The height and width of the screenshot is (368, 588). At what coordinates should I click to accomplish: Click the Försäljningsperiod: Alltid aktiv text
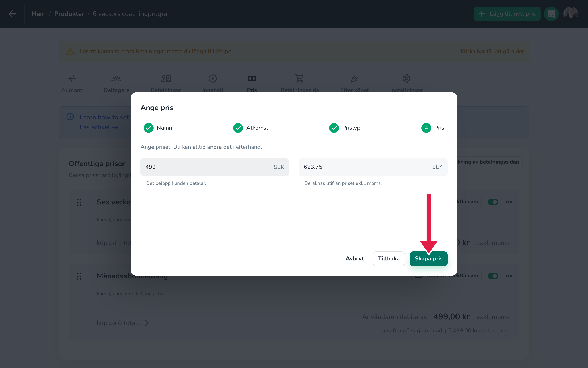(x=130, y=294)
